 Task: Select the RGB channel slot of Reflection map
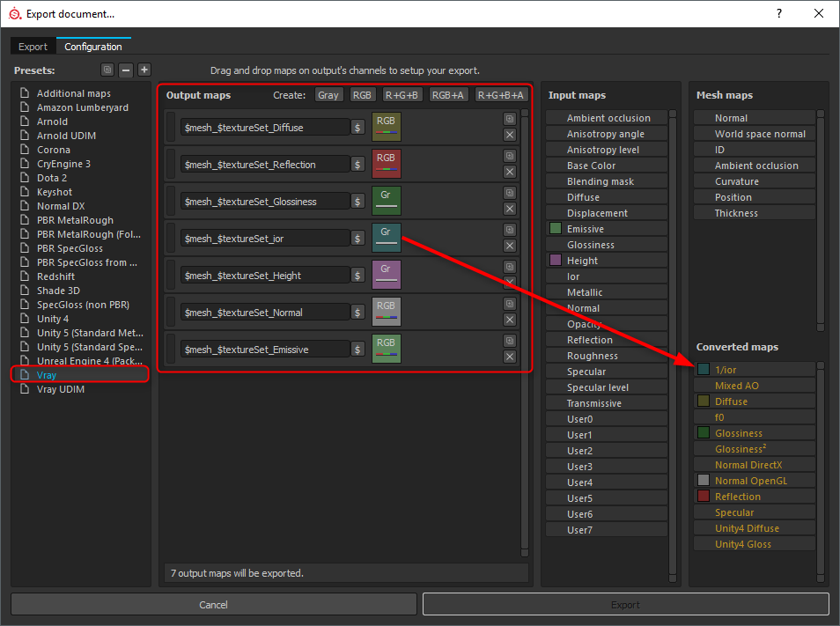pyautogui.click(x=387, y=164)
